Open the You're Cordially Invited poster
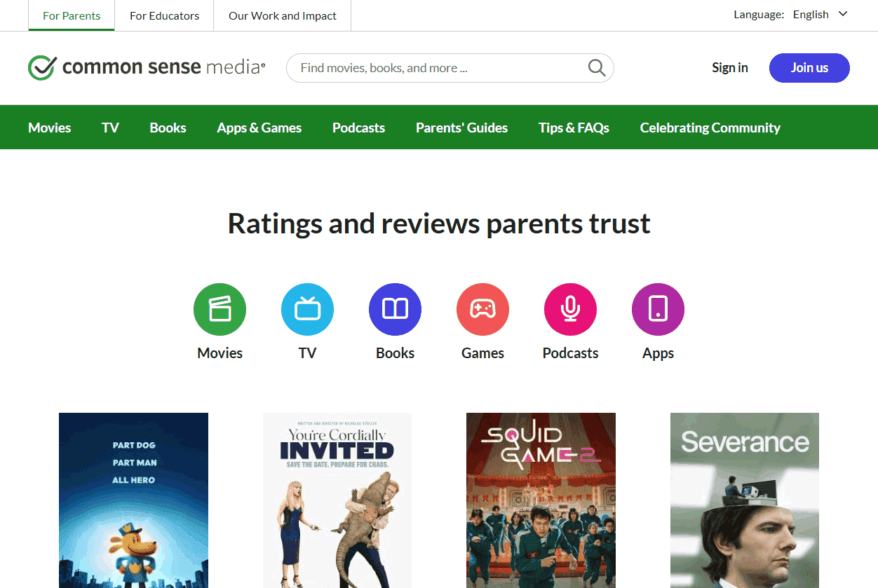Viewport: 878px width, 588px height. 337,500
